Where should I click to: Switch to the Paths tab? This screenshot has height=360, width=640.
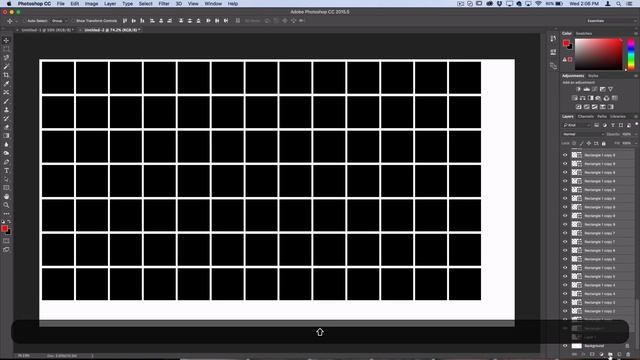coord(602,116)
